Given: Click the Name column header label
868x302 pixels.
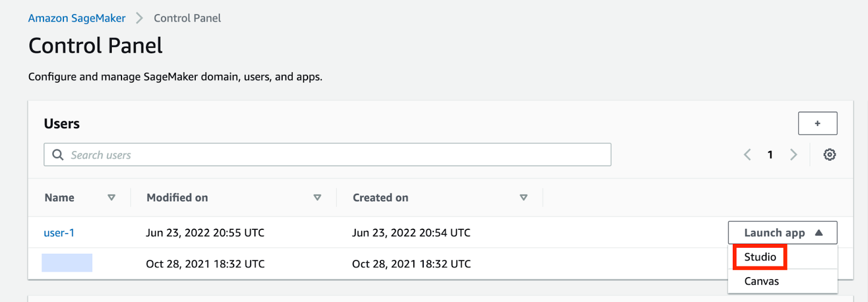Looking at the screenshot, I should click(x=60, y=198).
